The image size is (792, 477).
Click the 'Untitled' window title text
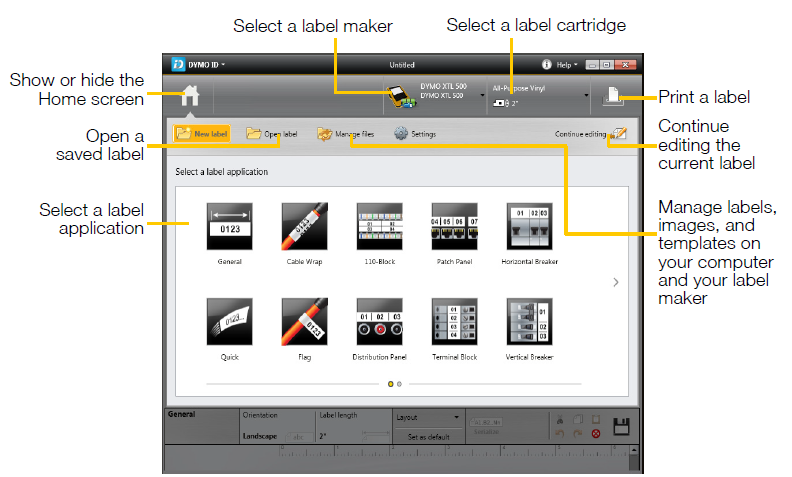point(402,65)
